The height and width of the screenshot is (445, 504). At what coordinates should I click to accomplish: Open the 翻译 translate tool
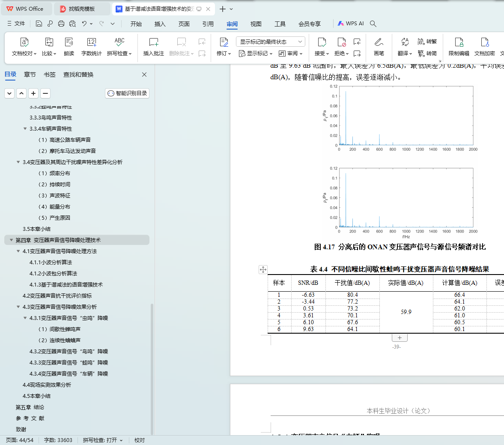click(x=405, y=47)
